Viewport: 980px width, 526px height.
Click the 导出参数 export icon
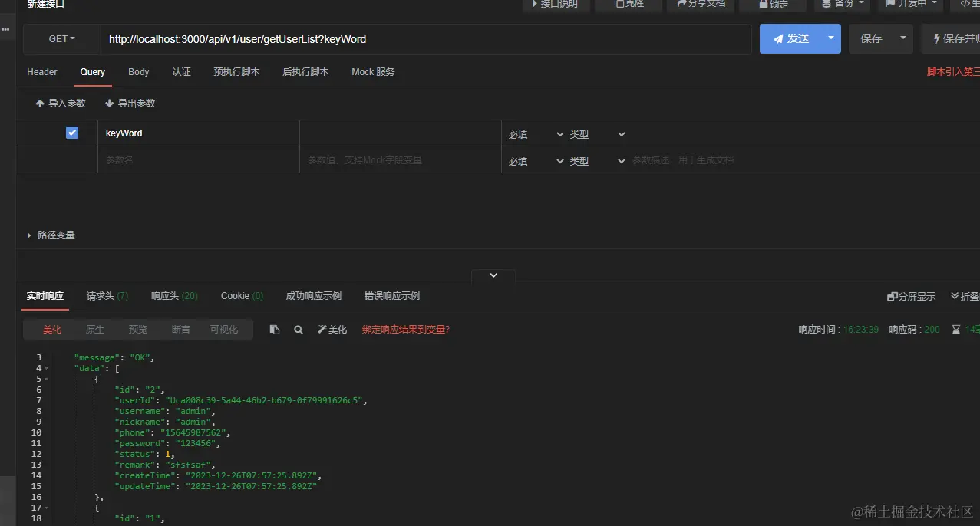tap(110, 104)
